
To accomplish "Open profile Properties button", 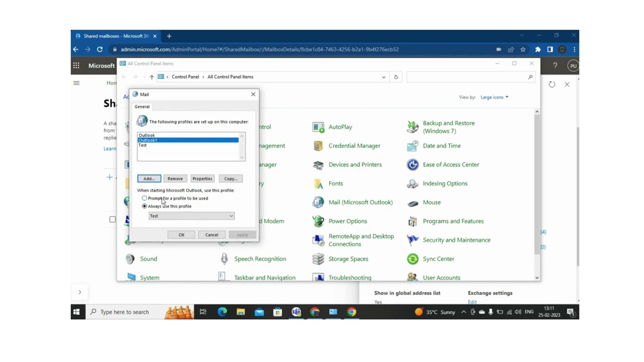I will click(202, 178).
